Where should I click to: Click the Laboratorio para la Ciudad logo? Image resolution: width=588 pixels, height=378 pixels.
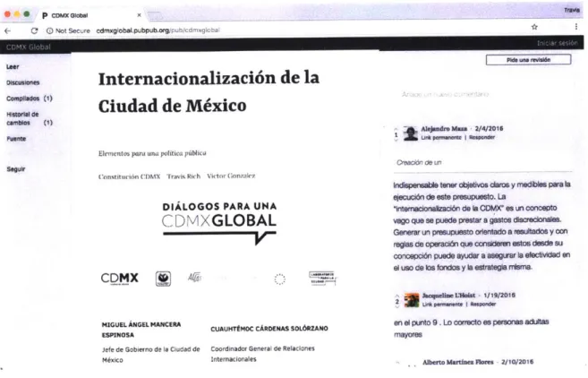point(322,279)
